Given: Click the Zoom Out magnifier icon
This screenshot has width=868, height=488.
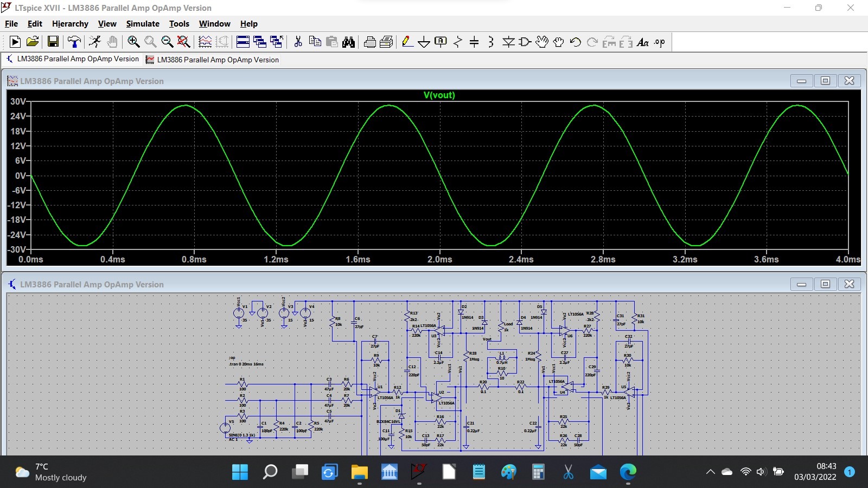Looking at the screenshot, I should coord(167,42).
